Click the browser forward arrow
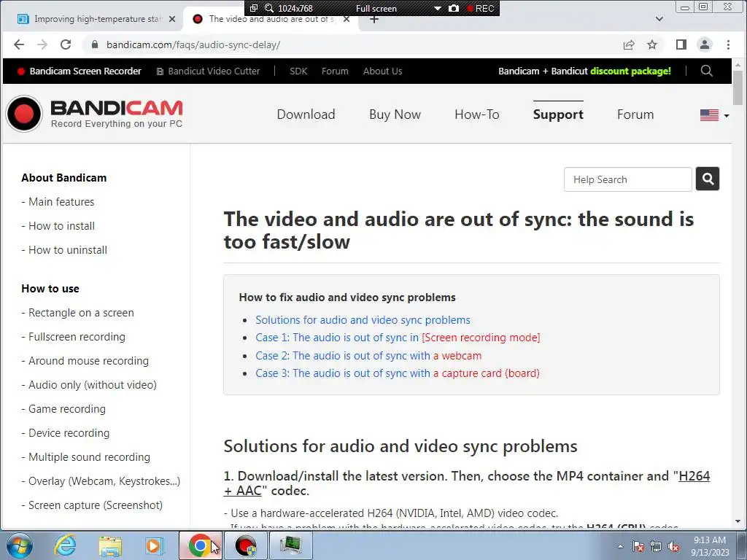747x560 pixels. point(42,44)
